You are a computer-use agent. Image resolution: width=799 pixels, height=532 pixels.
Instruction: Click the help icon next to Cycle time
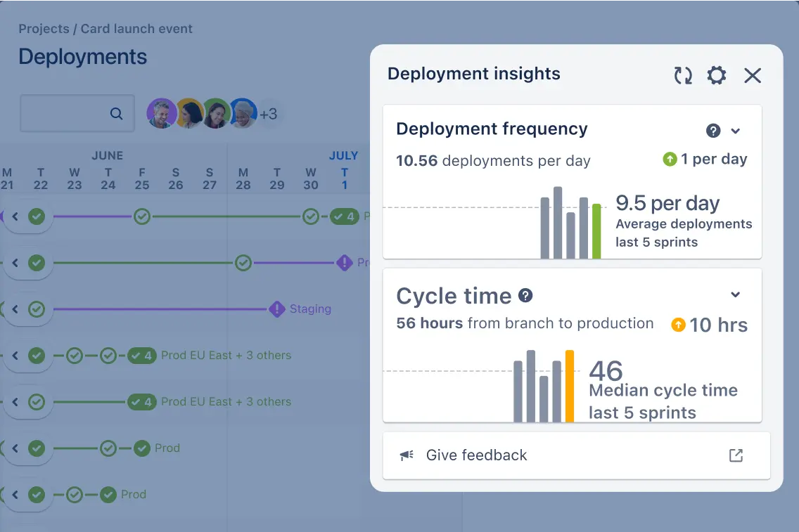click(x=525, y=296)
